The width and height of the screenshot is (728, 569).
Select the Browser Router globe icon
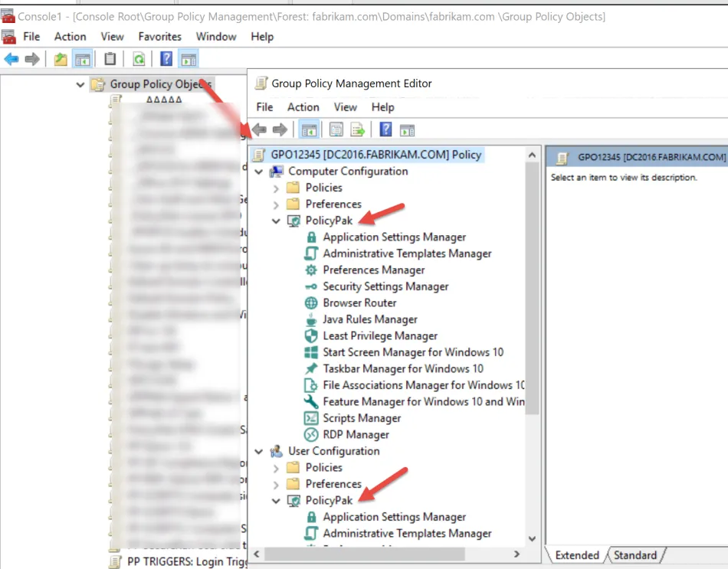(x=311, y=302)
